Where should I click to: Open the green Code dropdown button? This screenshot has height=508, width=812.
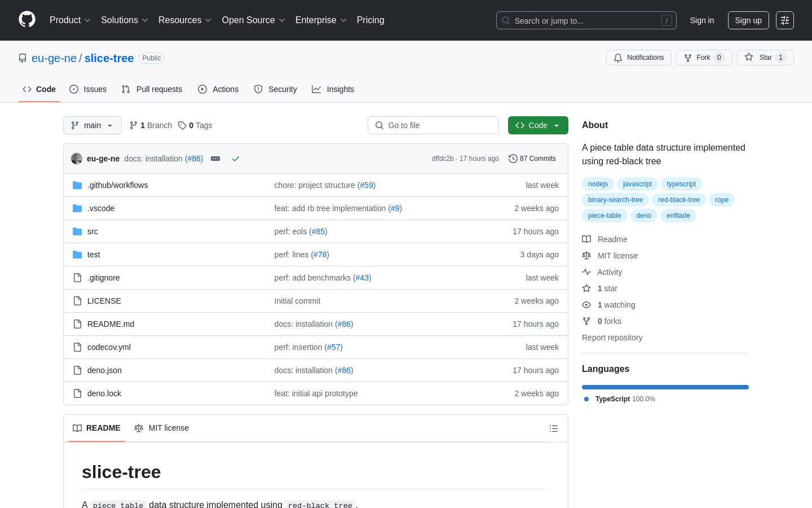(538, 125)
